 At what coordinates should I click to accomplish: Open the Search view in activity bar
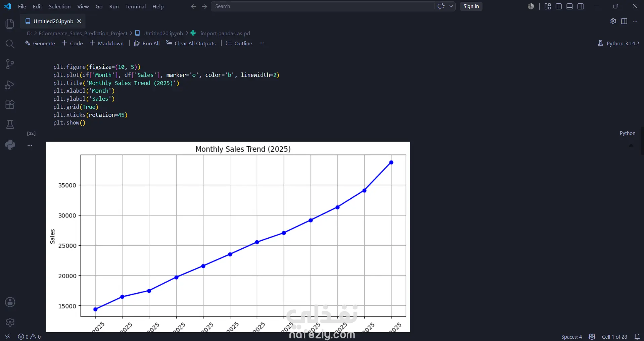[10, 44]
